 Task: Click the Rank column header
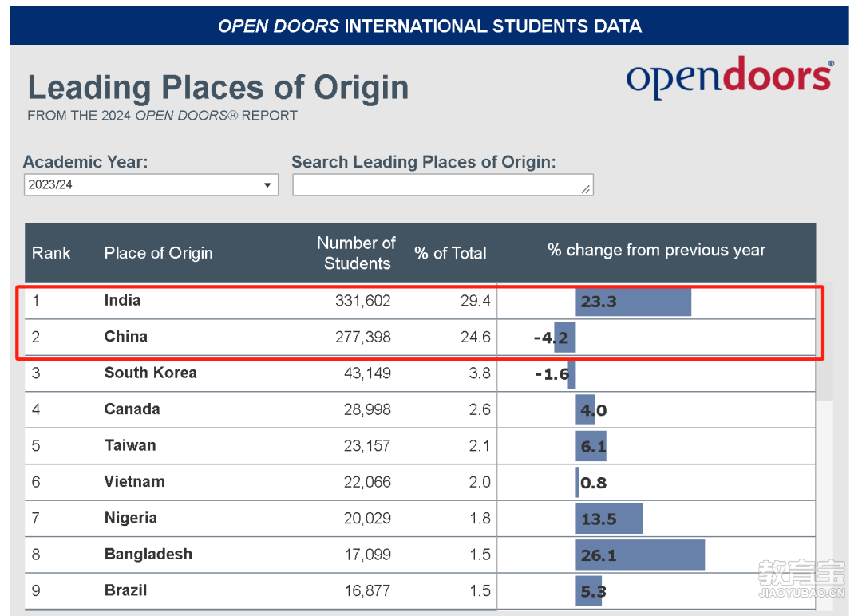(51, 253)
